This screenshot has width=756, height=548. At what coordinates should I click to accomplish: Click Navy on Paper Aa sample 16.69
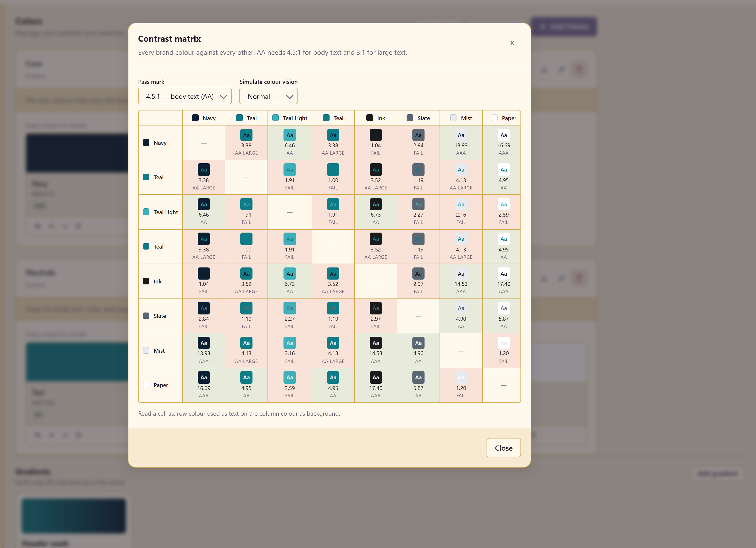pos(504,135)
